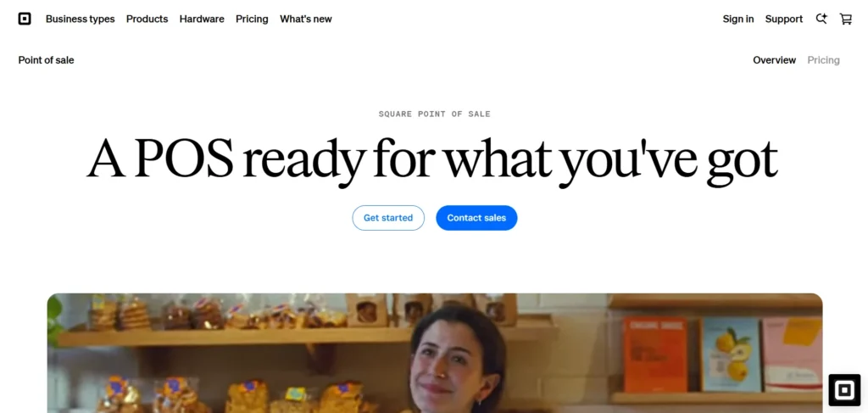Screen dimensions: 868x413
Task: Open the floating Square chat widget
Action: [844, 390]
